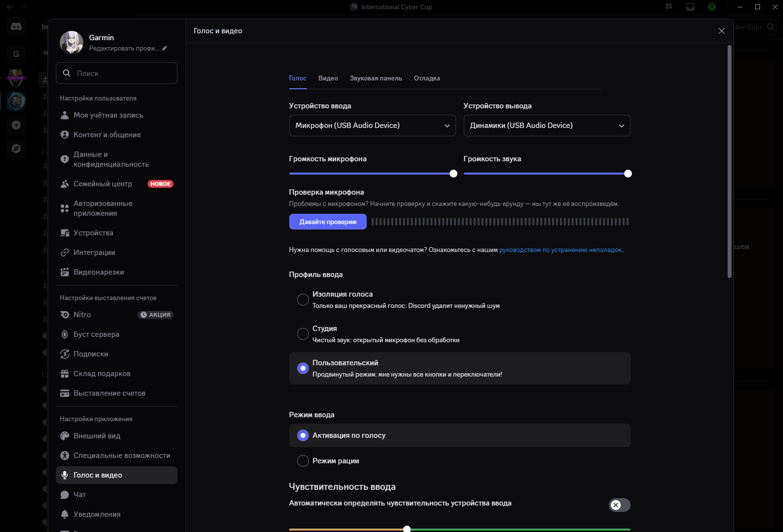Click the Давайте проверим mic test button
Viewport: 783px width, 532px height.
[x=328, y=222]
